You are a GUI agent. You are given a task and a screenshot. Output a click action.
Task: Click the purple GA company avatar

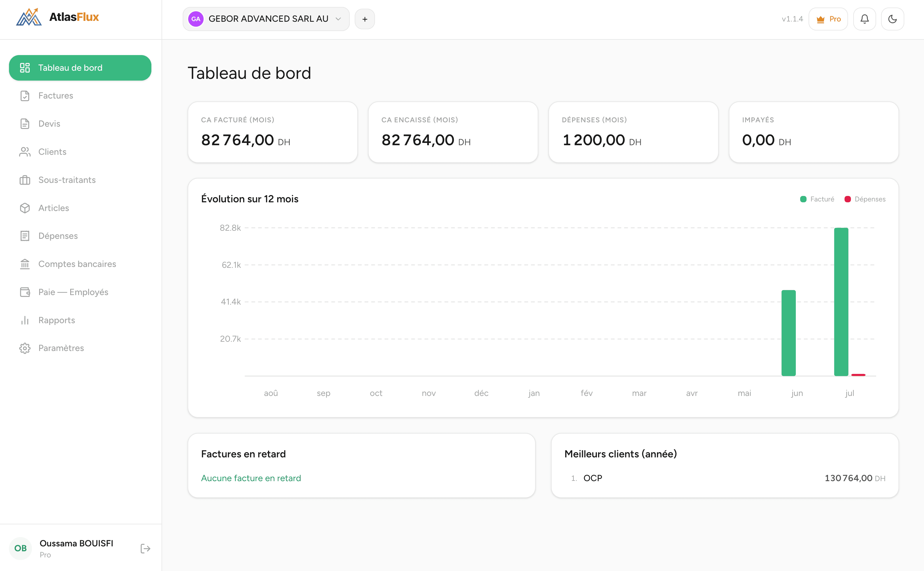[x=196, y=19]
